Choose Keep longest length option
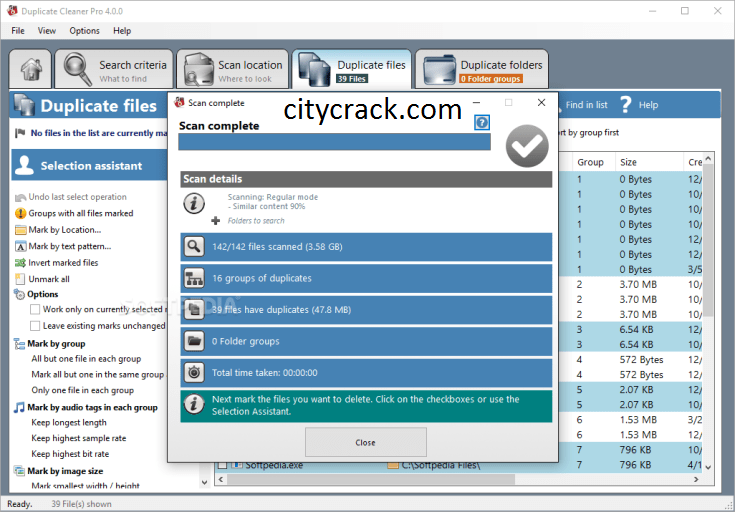Screen dimensions: 735x512 tap(69, 422)
